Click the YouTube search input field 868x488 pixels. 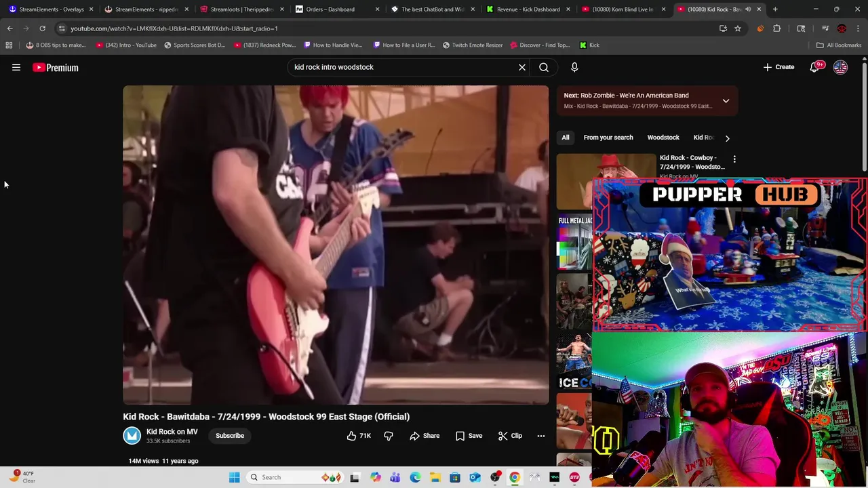(403, 67)
